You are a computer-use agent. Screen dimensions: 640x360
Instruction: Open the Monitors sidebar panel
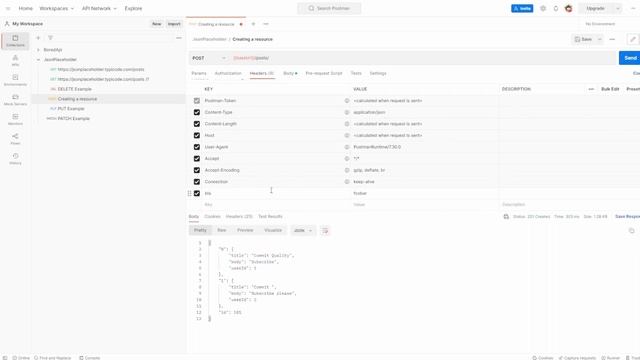click(15, 119)
